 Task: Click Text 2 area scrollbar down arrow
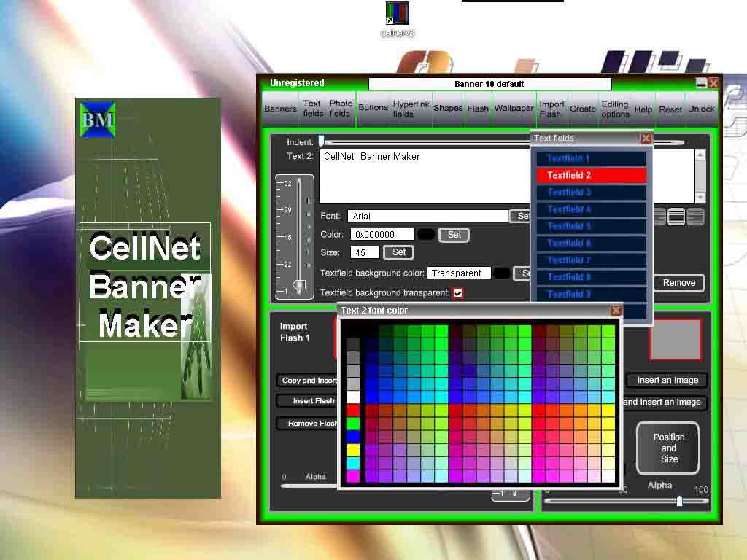[700, 198]
